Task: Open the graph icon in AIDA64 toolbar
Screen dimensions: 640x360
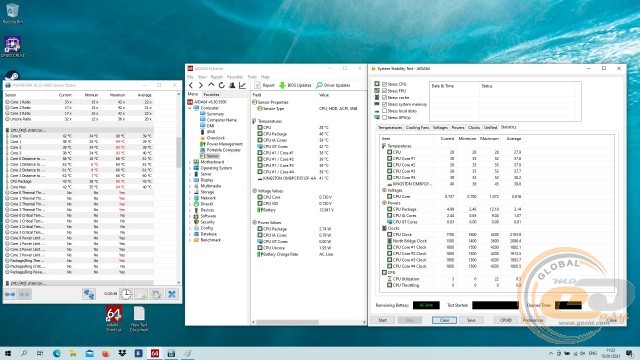Action: (242, 85)
